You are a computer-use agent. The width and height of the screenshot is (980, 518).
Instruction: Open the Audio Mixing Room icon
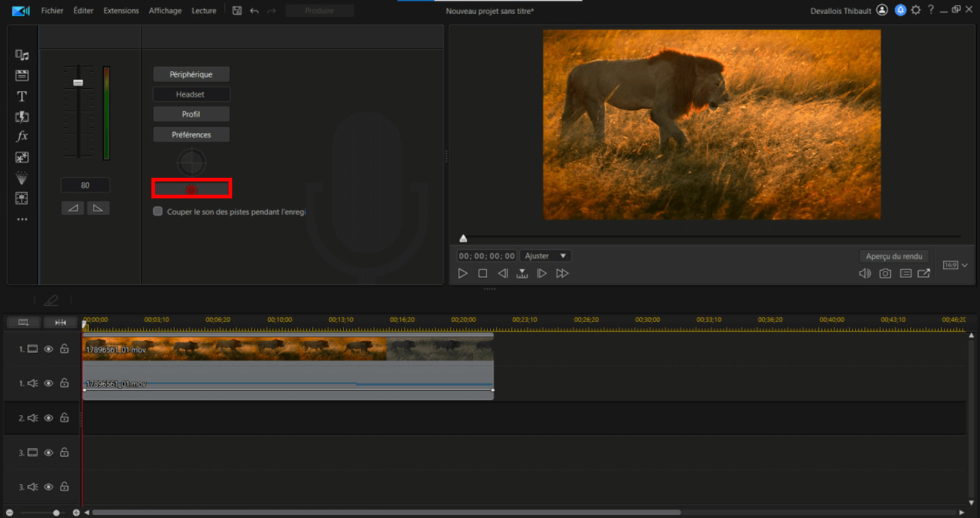click(22, 198)
